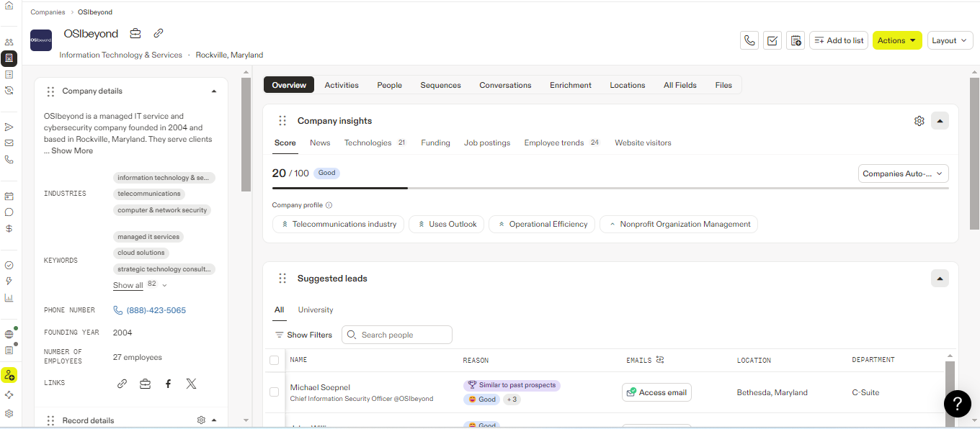The width and height of the screenshot is (980, 429).
Task: Open the home icon in sidebar
Action: point(9,6)
